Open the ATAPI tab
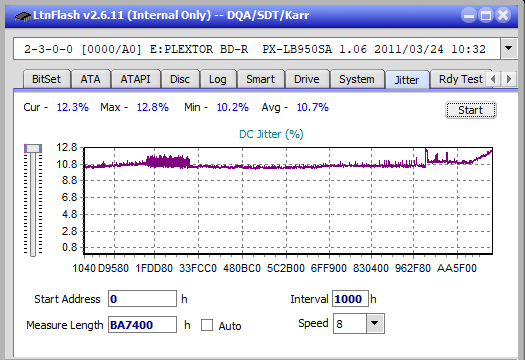The image size is (525, 360). (135, 79)
